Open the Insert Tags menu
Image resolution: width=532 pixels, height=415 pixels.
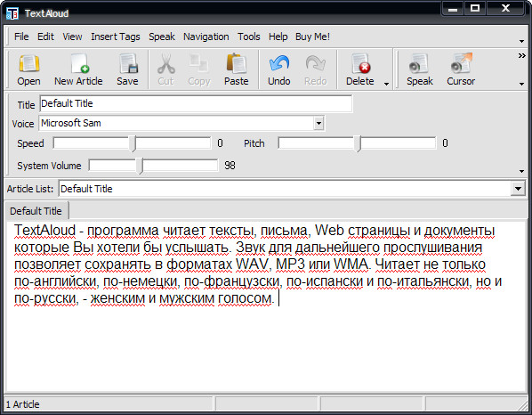click(x=116, y=37)
